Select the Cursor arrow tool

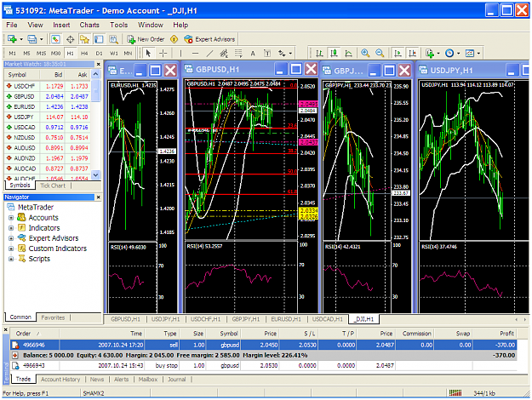(x=148, y=54)
